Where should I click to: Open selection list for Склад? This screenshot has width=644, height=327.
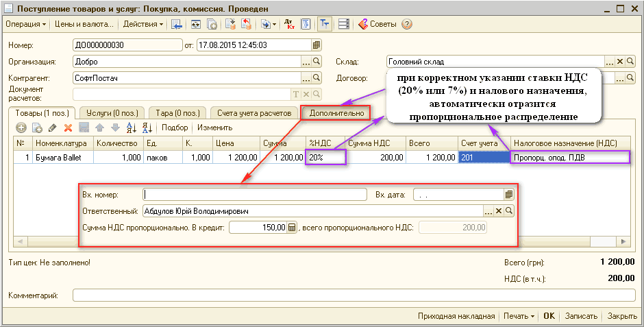610,62
